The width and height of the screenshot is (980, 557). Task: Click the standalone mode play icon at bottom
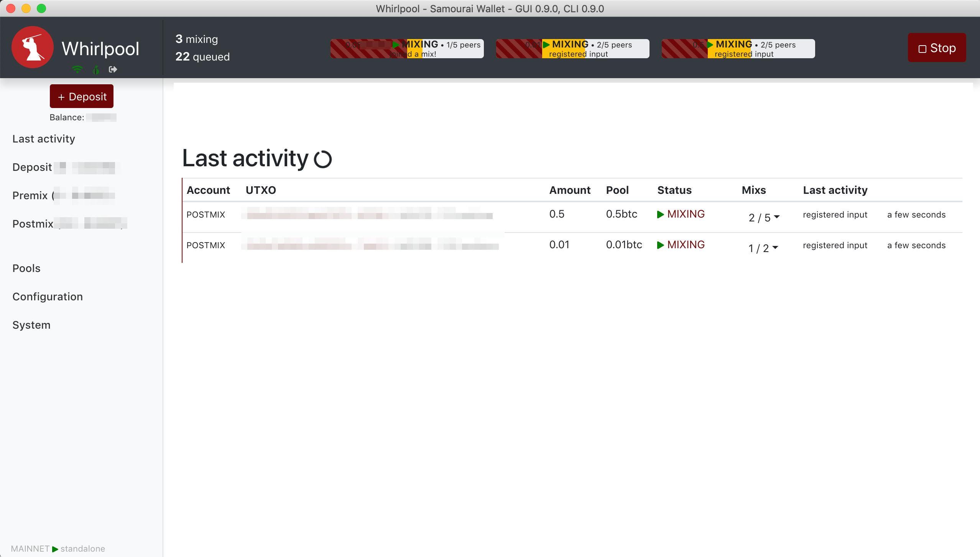pos(55,549)
